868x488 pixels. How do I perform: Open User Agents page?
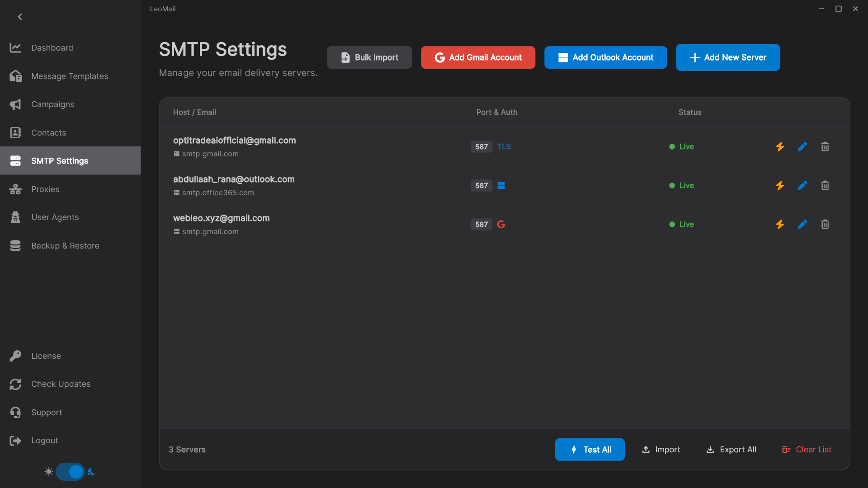[70, 217]
